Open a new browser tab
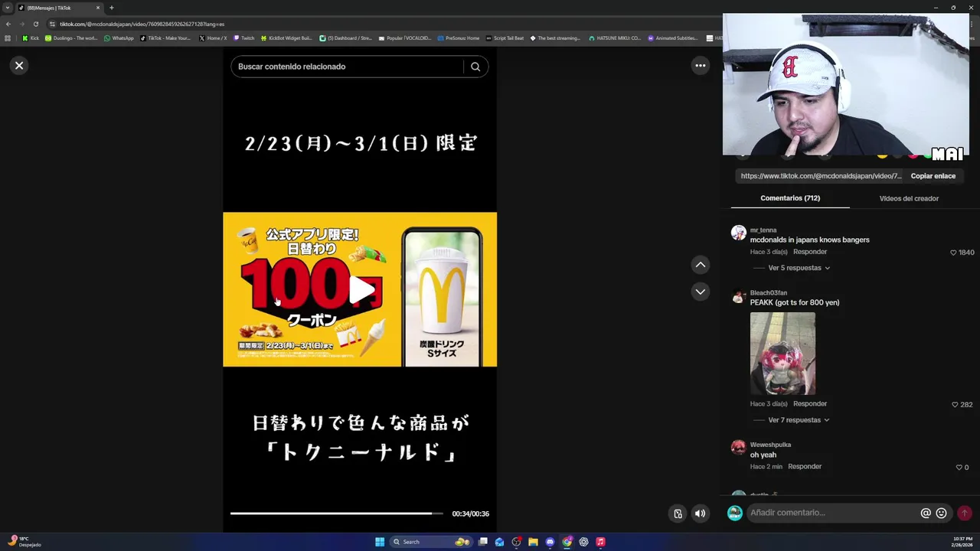 (x=111, y=8)
